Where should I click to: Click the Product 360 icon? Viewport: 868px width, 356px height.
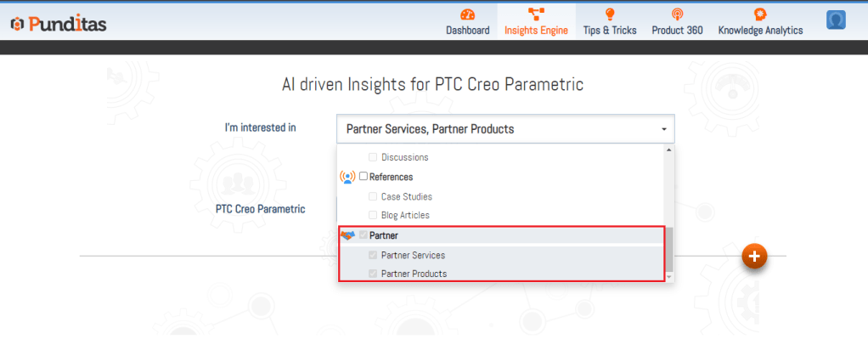point(677,14)
